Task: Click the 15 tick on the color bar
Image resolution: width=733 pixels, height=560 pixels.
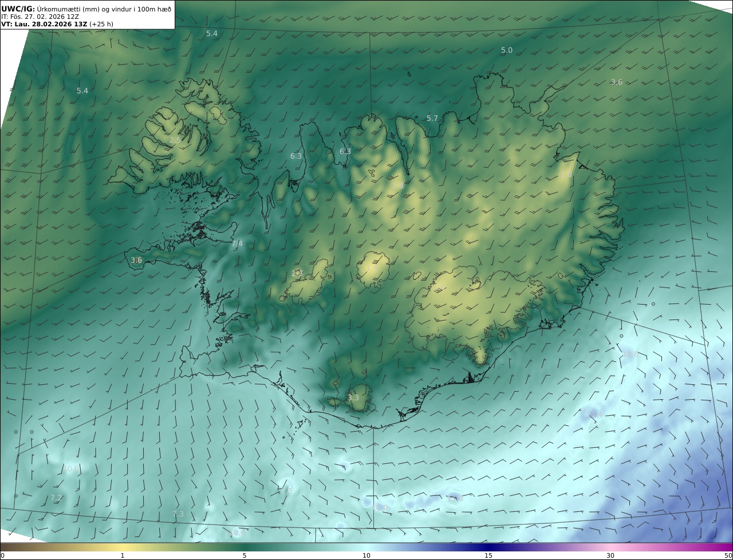Action: pyautogui.click(x=488, y=555)
